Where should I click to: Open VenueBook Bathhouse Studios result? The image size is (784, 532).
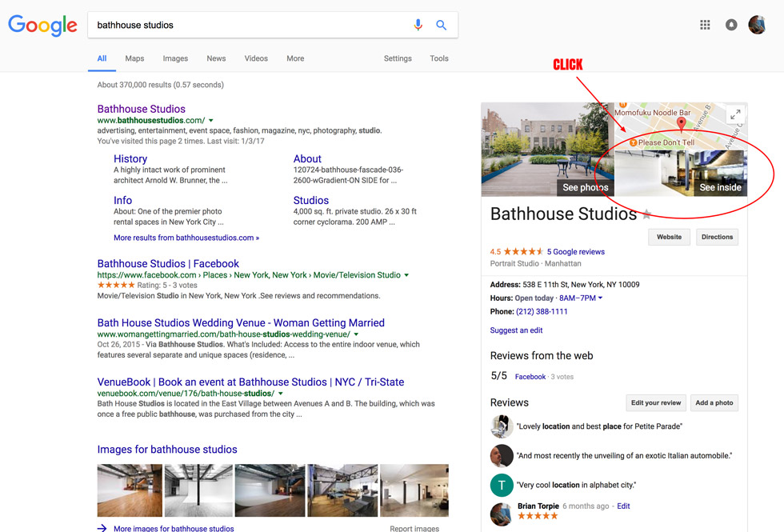tap(250, 382)
